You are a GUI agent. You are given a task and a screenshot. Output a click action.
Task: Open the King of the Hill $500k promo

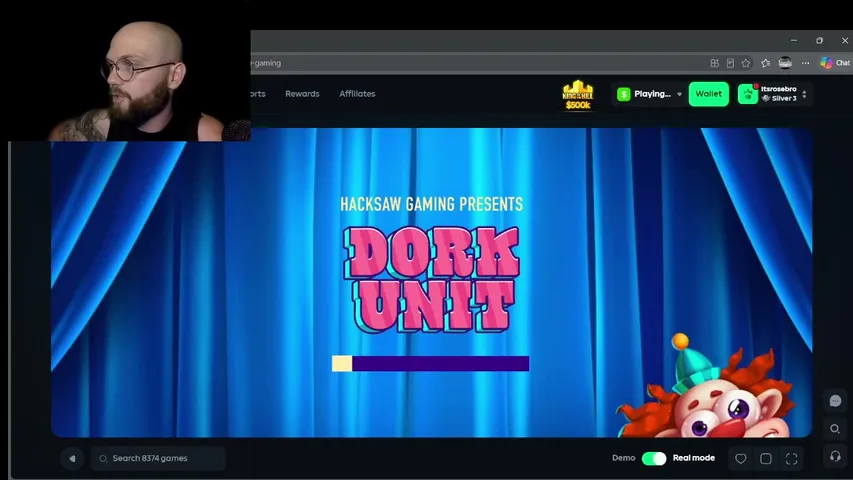[x=578, y=95]
